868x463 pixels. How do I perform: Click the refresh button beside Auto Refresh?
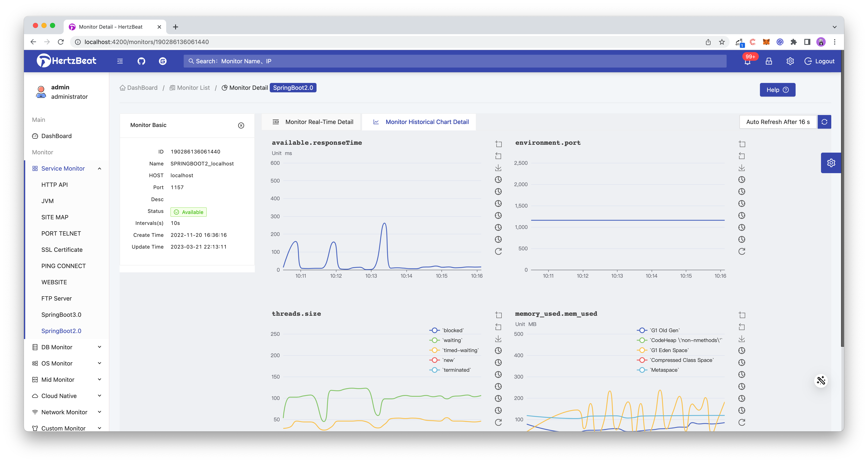pos(824,122)
